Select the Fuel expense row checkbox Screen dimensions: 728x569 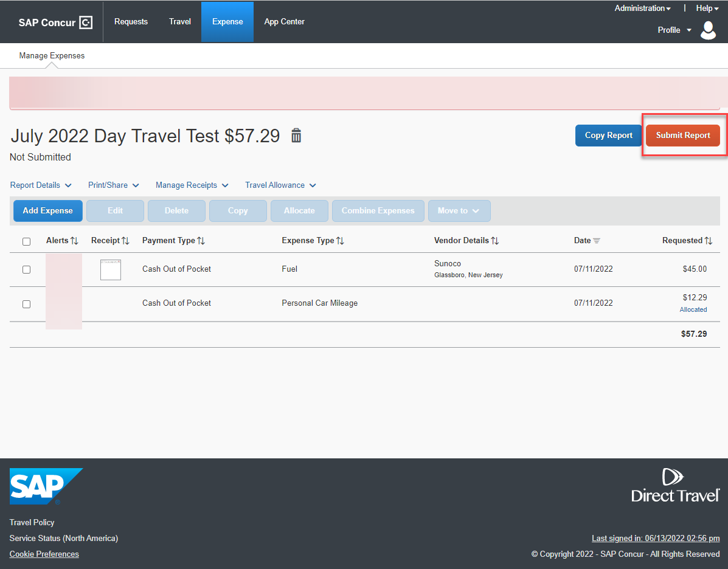tap(26, 269)
